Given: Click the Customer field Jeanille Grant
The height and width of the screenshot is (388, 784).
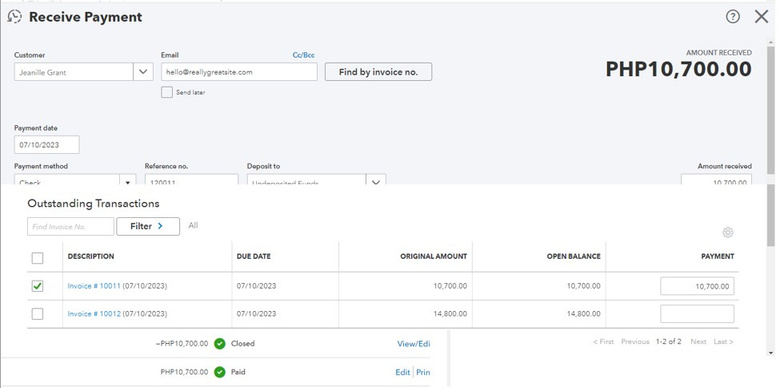Looking at the screenshot, I should pyautogui.click(x=74, y=72).
